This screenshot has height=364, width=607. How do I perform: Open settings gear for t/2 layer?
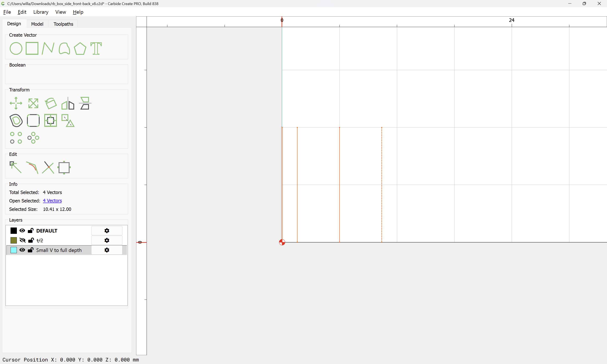click(107, 240)
